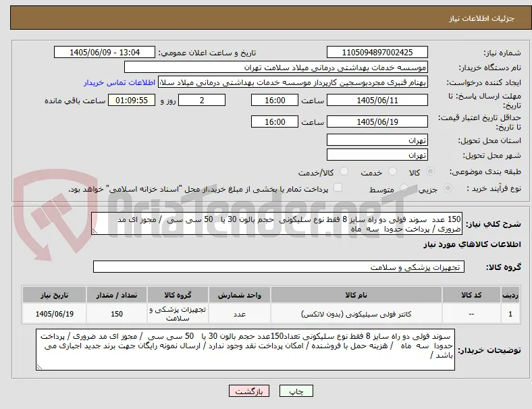Click the label نام دستگاه خریدار
Image resolution: width=532 pixels, height=409 pixels.
click(490, 67)
